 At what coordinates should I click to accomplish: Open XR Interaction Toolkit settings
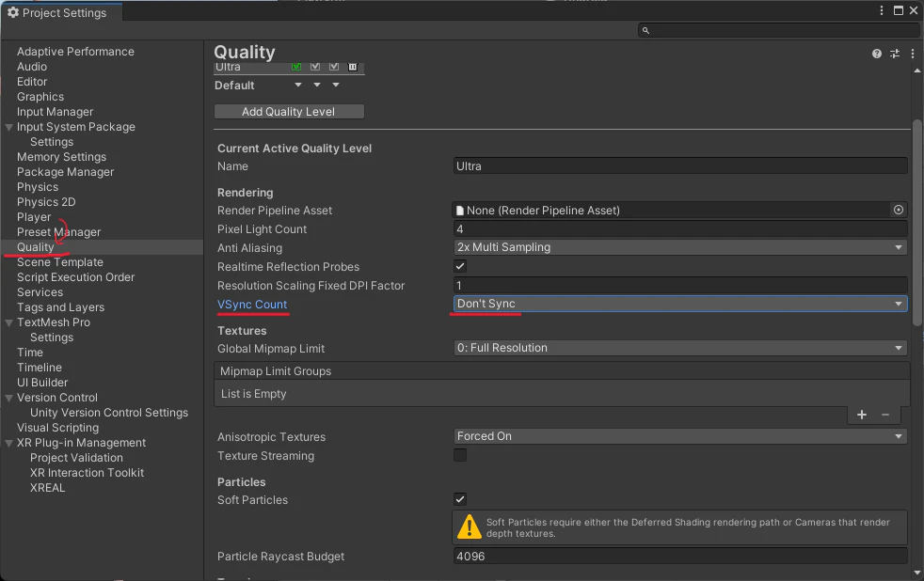tap(87, 473)
